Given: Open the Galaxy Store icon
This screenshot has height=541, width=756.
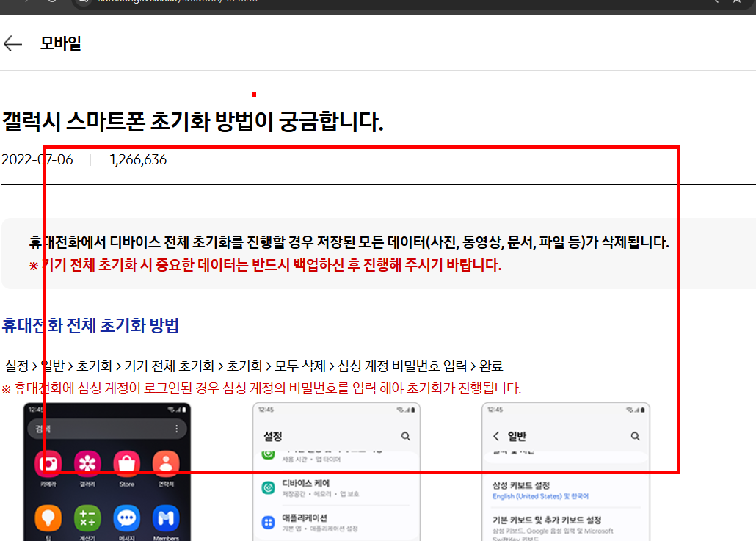Looking at the screenshot, I should pyautogui.click(x=127, y=462).
